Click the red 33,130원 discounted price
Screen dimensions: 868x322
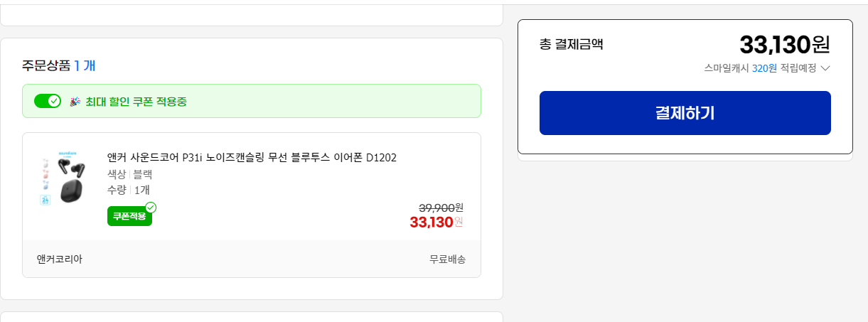(x=436, y=222)
